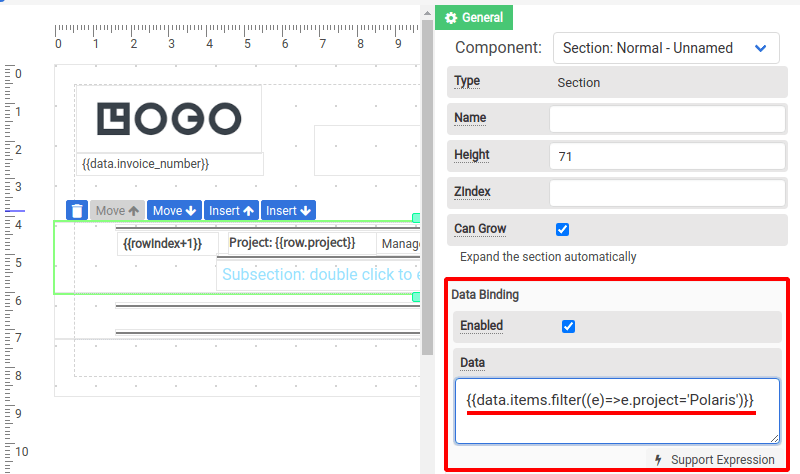Click the Insert above button
800x474 pixels.
coord(231,210)
